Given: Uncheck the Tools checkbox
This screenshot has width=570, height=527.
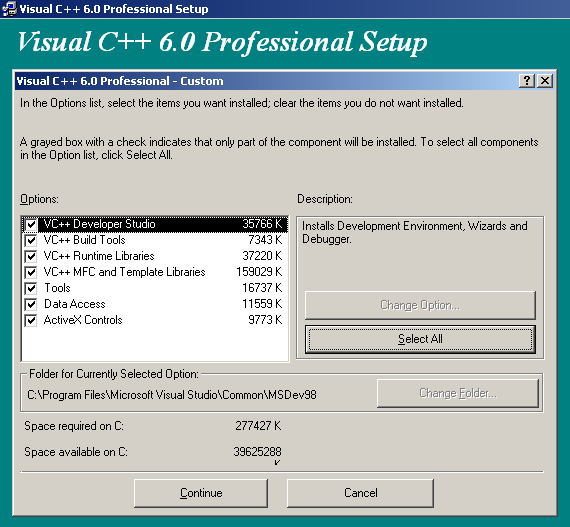Looking at the screenshot, I should (x=31, y=288).
